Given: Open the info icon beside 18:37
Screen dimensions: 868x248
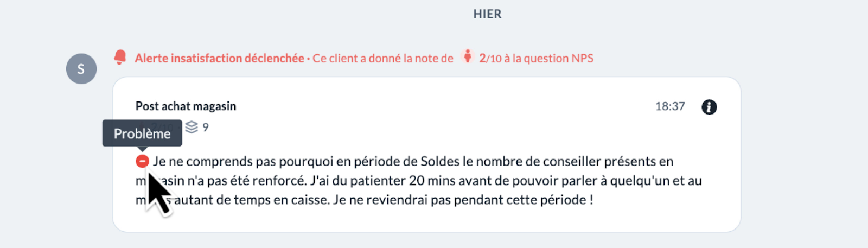Looking at the screenshot, I should click(709, 107).
